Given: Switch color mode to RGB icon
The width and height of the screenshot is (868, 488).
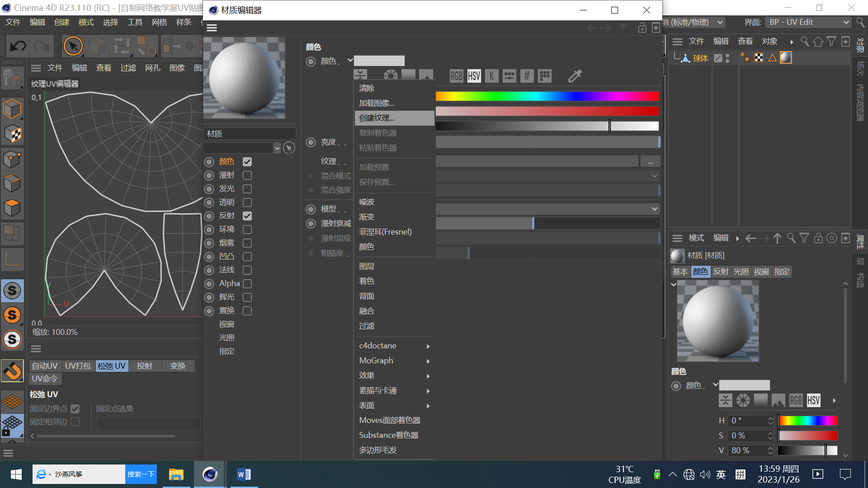Looking at the screenshot, I should coord(456,76).
